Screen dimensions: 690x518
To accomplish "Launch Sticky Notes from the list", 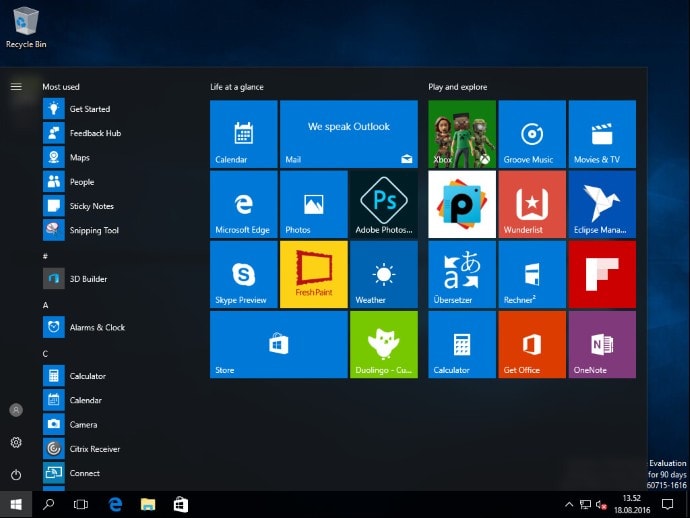I will pos(117,206).
